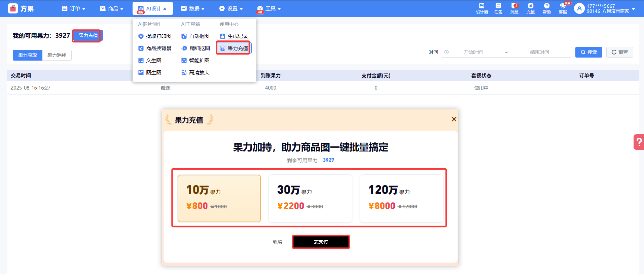This screenshot has width=644, height=274.
Task: Click the user avatar icon
Action: (579, 8)
